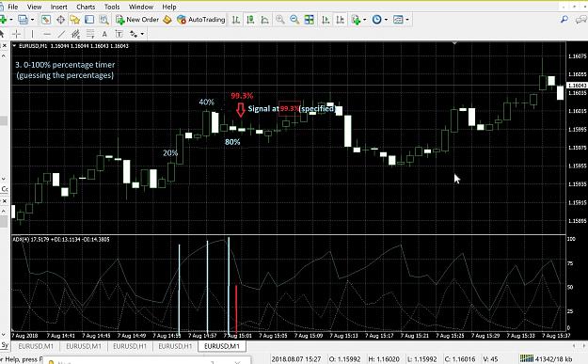
Task: Zoom in on the chart
Action: [279, 20]
